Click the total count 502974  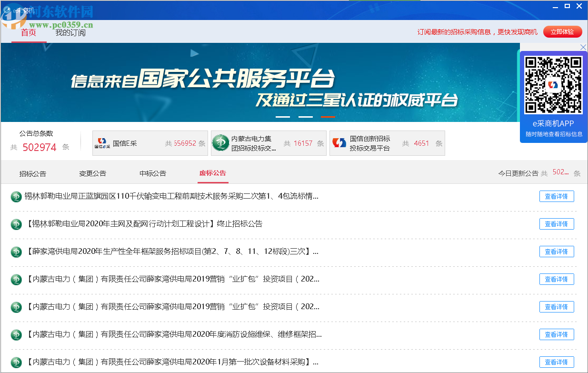tap(40, 147)
